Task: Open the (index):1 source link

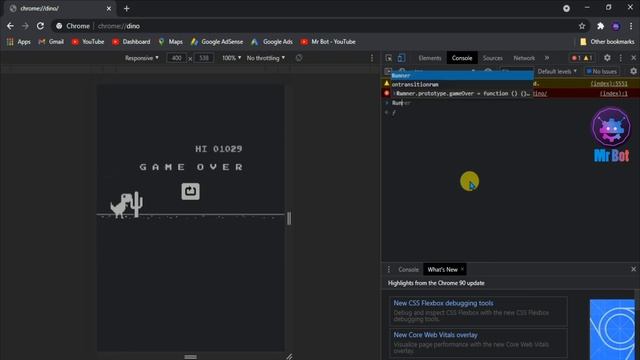Action: [614, 93]
